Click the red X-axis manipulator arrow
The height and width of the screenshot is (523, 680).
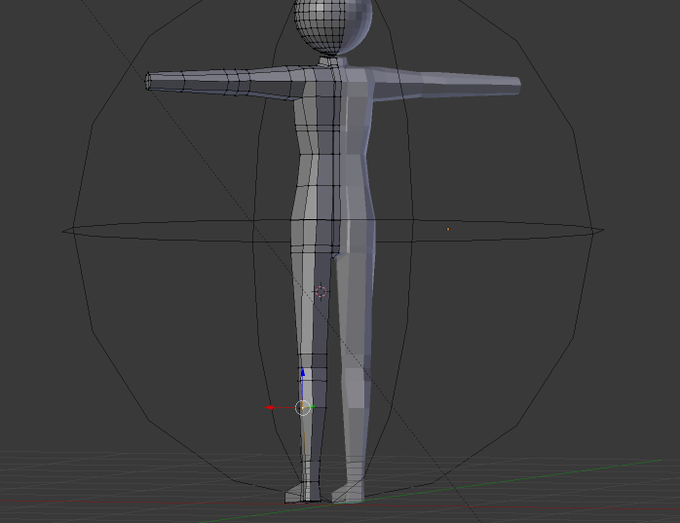(x=269, y=408)
